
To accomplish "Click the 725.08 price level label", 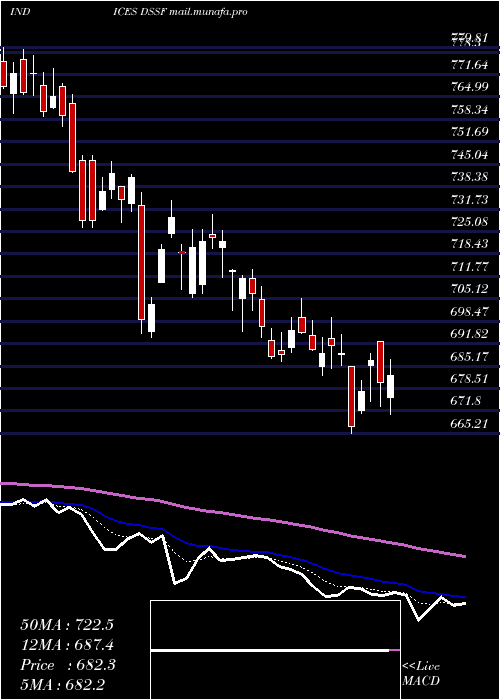I will click(469, 222).
